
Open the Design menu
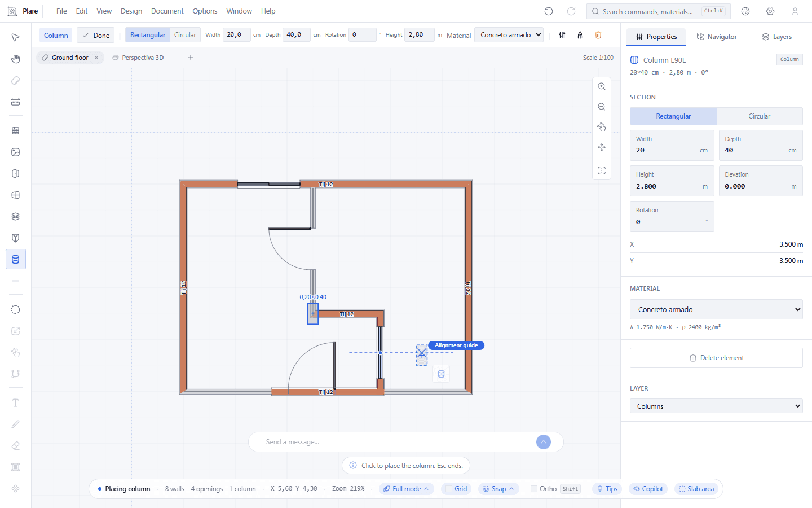[x=131, y=11]
